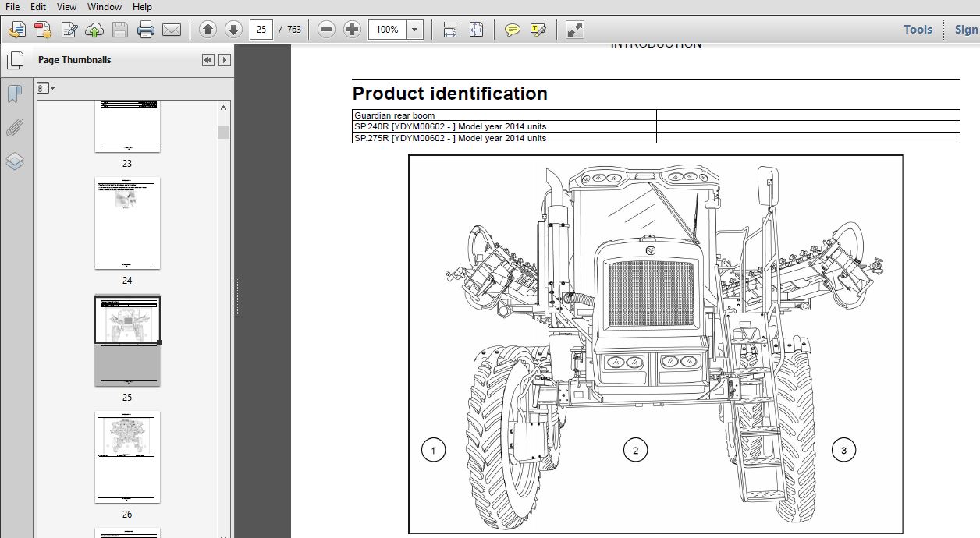
Task: Select the page 23 thumbnail
Action: point(127,127)
